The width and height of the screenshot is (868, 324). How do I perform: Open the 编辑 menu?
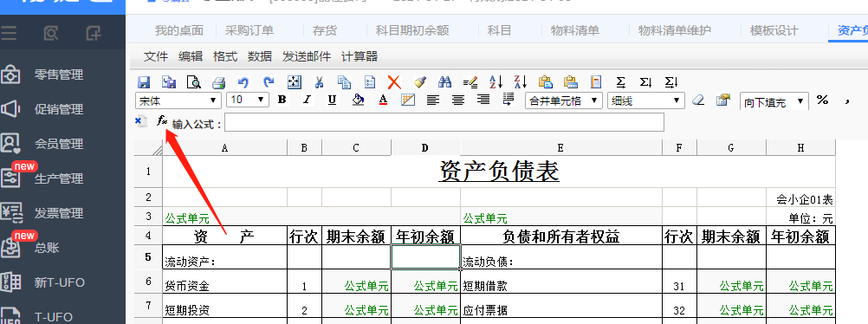pyautogui.click(x=191, y=56)
